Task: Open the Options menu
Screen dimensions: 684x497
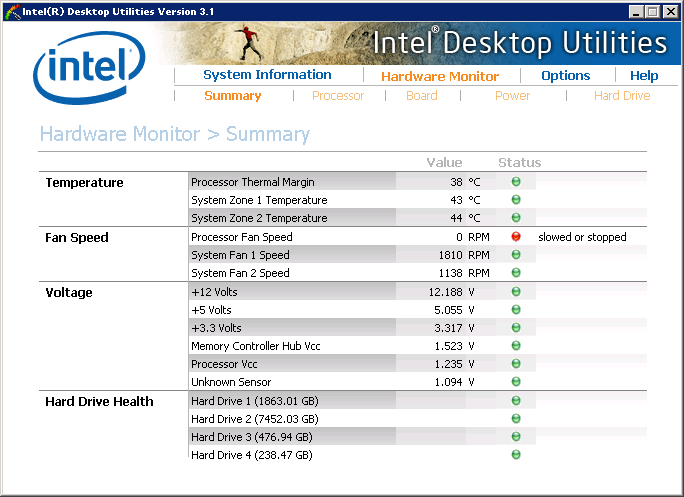Action: click(565, 76)
